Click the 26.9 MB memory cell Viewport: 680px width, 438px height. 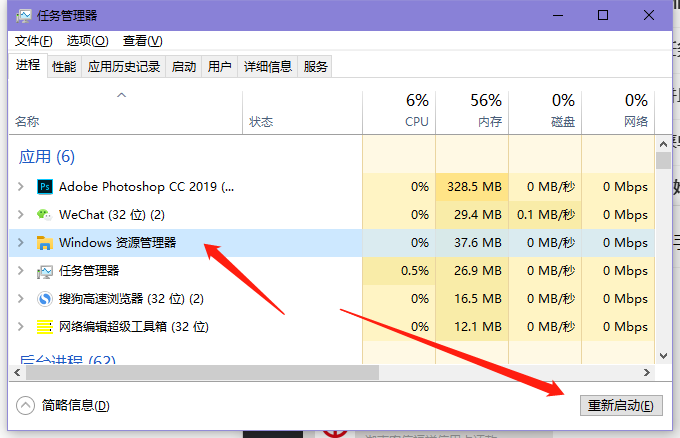tap(472, 271)
